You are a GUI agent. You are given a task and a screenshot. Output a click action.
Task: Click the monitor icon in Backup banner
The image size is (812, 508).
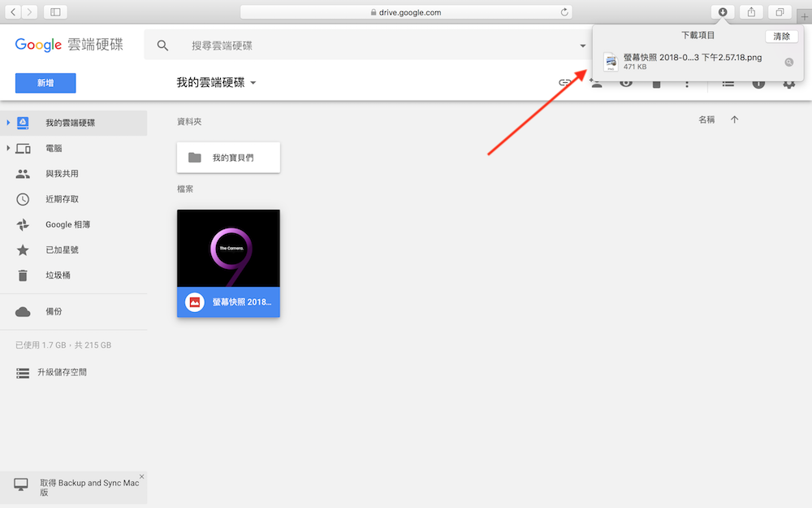(x=21, y=484)
